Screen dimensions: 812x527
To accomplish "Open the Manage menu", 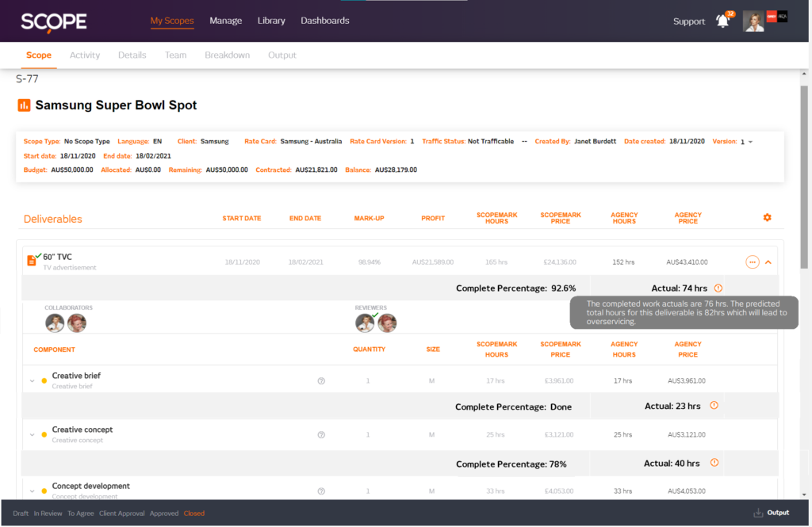I will pyautogui.click(x=226, y=21).
